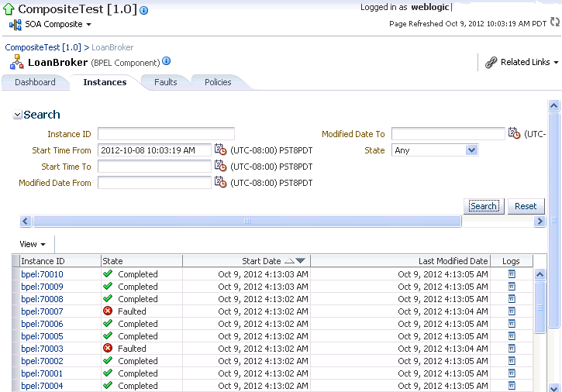Click the red Faulted icon for bpel:70007
Viewport: 562px width, 392px height.
click(108, 311)
